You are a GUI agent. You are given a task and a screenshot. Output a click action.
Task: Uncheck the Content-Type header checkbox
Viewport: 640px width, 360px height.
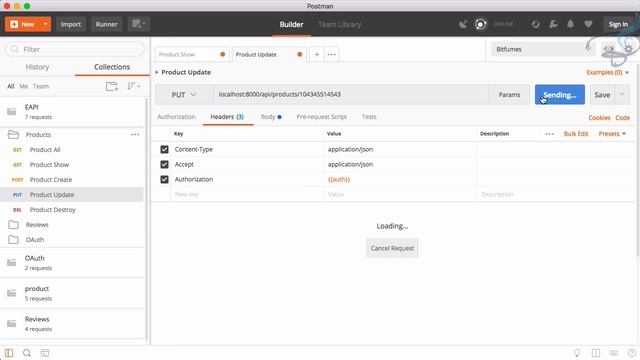pos(164,149)
